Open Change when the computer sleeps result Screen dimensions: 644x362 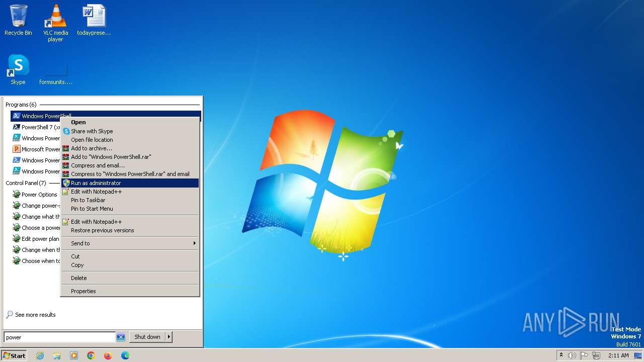[x=35, y=250]
